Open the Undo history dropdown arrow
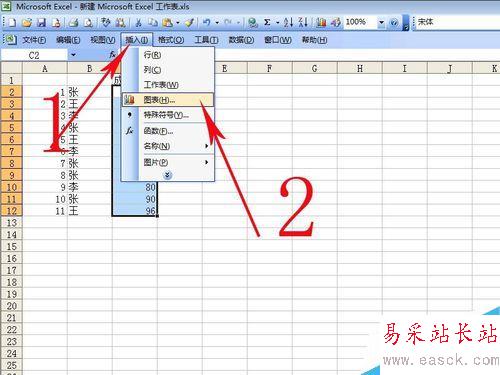Viewport: 500px width, 375px height. [217, 23]
